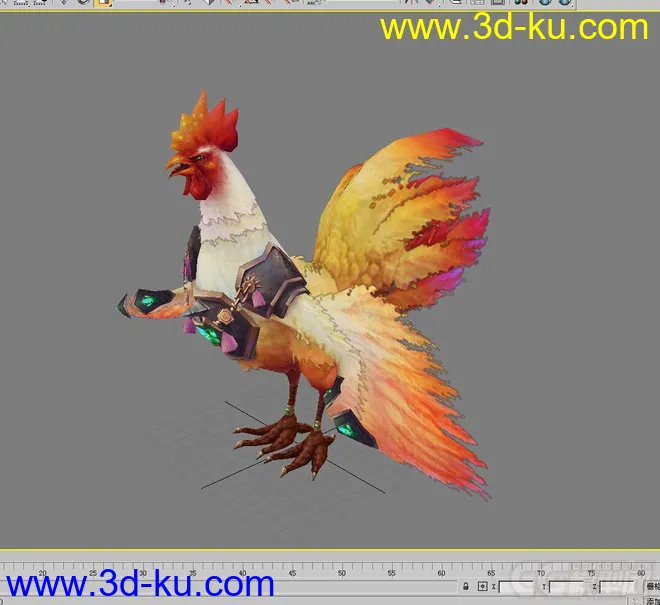This screenshot has height=605, width=660.
Task: Jump to frame 60 on the timeline
Action: (441, 573)
